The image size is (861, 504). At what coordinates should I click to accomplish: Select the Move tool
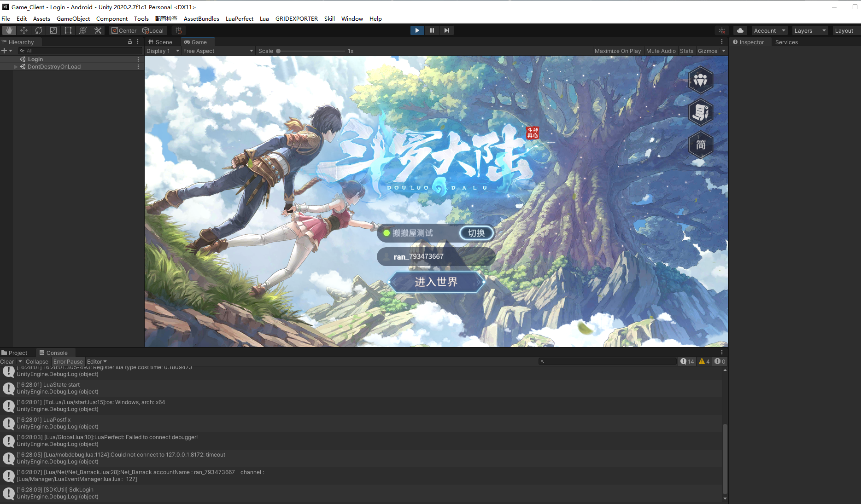pyautogui.click(x=24, y=30)
